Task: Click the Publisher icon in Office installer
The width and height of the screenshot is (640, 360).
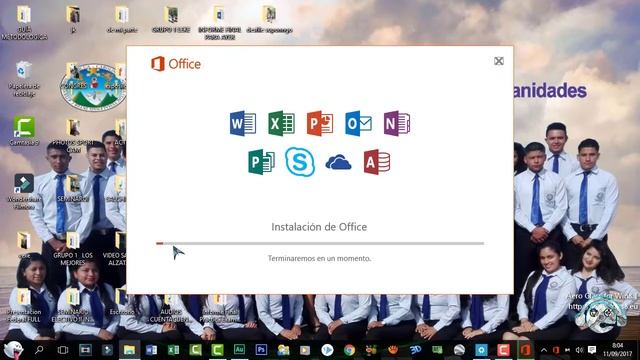Action: click(261, 162)
